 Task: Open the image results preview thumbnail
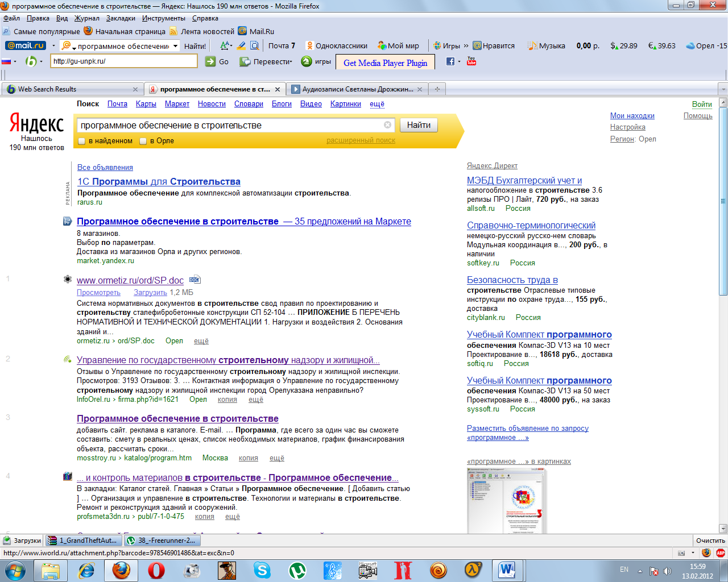tap(506, 501)
